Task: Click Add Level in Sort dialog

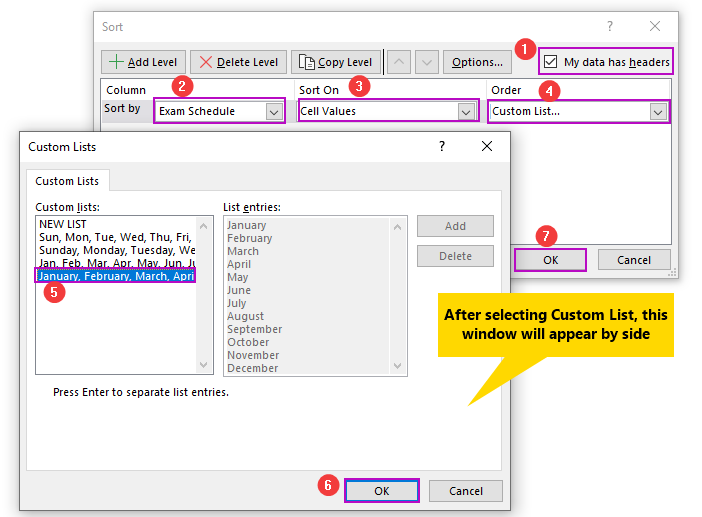Action: (x=143, y=62)
